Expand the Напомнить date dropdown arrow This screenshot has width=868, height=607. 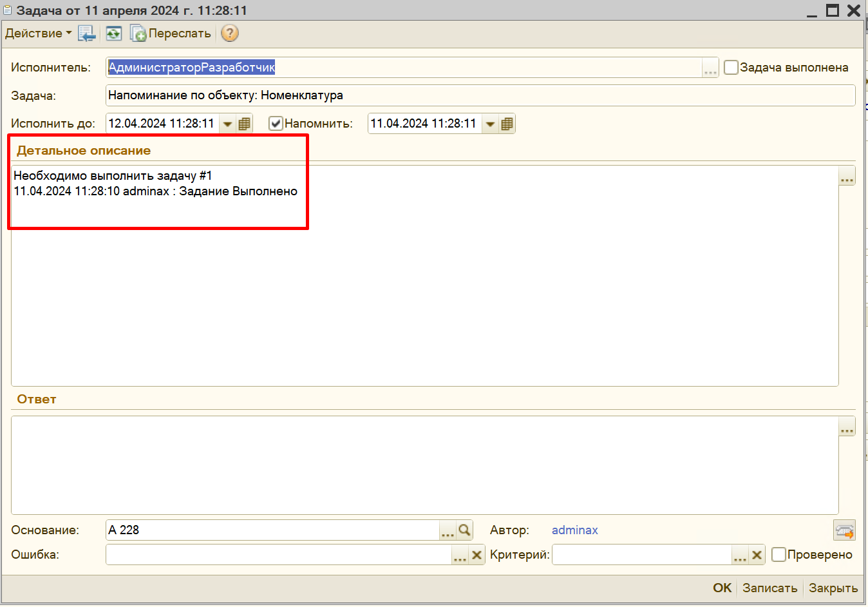coord(491,124)
